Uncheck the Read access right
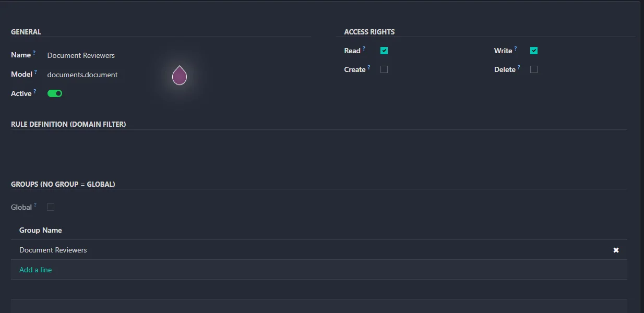This screenshot has height=313, width=644. tap(384, 51)
